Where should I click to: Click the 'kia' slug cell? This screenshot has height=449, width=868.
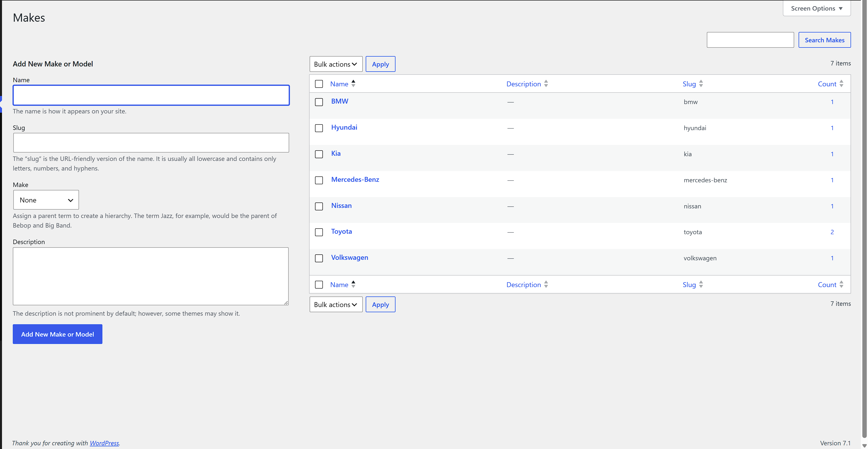point(688,154)
